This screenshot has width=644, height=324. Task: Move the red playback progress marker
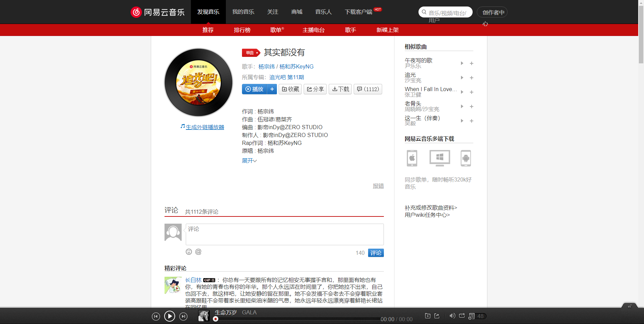[x=215, y=319]
